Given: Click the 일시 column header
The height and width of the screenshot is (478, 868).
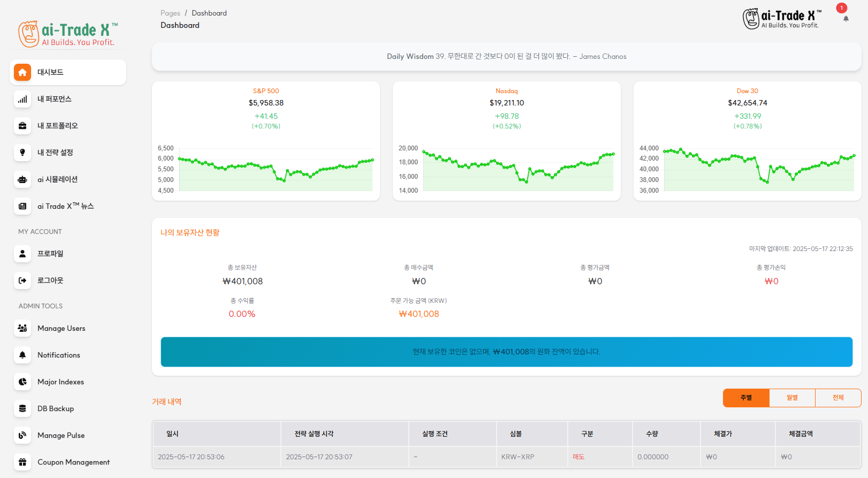Looking at the screenshot, I should (172, 434).
